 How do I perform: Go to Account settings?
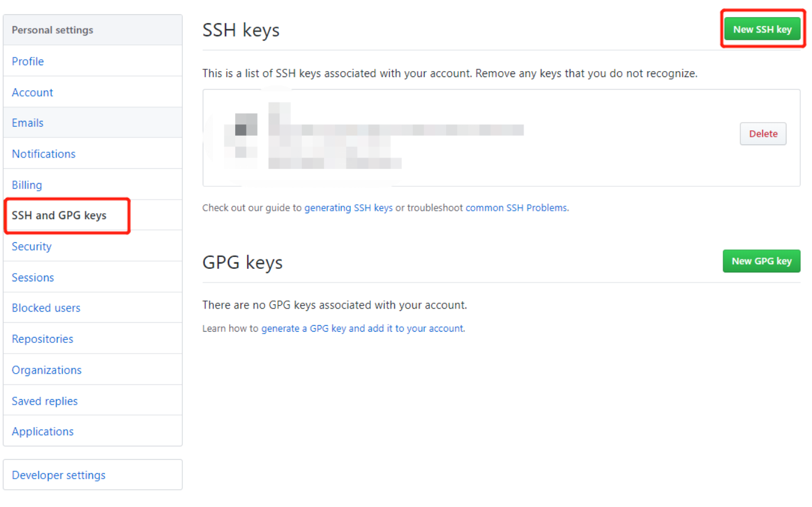[x=92, y=92]
